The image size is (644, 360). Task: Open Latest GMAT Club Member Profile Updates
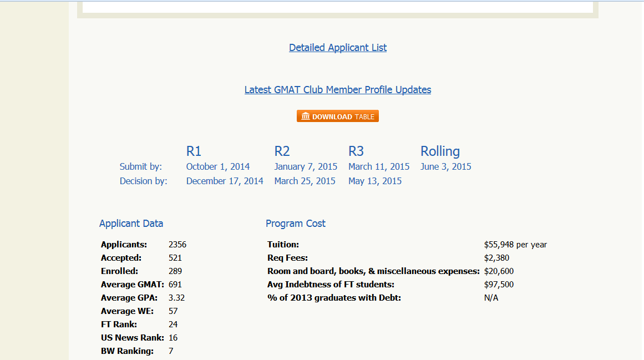pyautogui.click(x=337, y=90)
